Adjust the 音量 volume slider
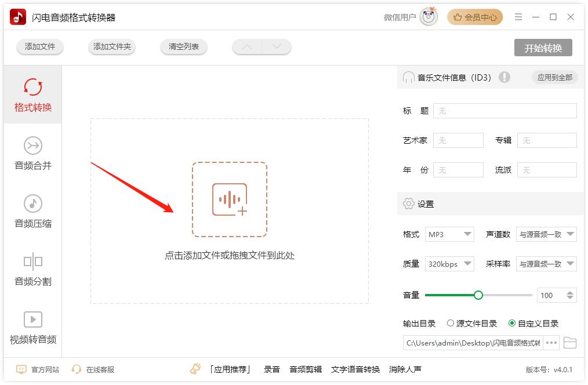Viewport: 588px width, 385px height. [x=478, y=295]
